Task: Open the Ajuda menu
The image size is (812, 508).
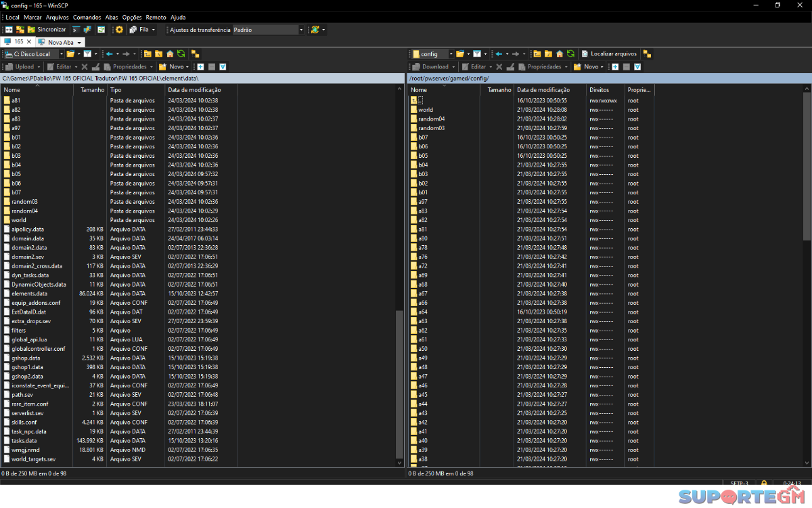Action: tap(178, 17)
